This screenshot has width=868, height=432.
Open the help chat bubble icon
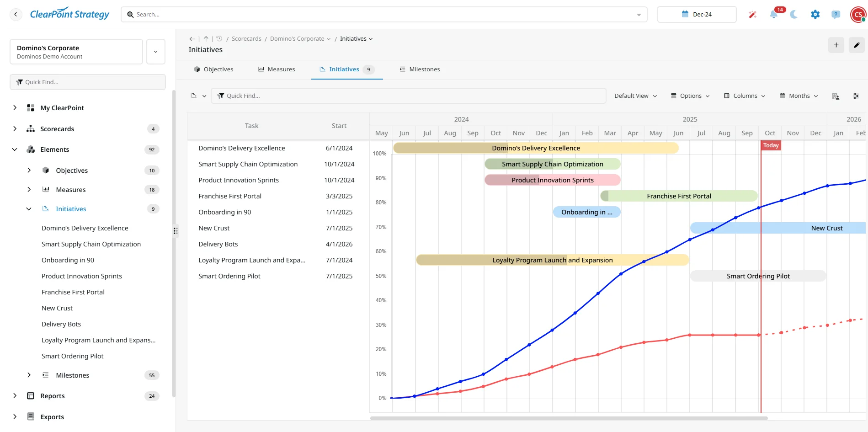pyautogui.click(x=836, y=14)
